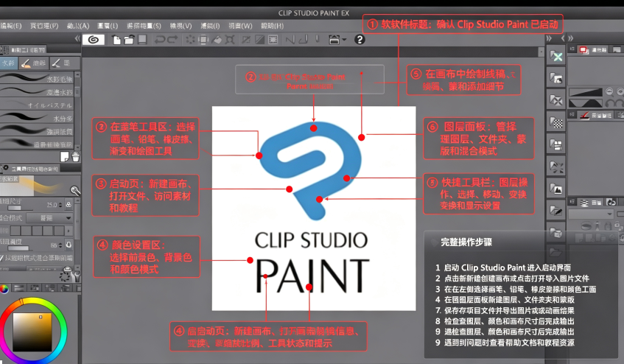Open the first material folder icon in right dock

(556, 57)
